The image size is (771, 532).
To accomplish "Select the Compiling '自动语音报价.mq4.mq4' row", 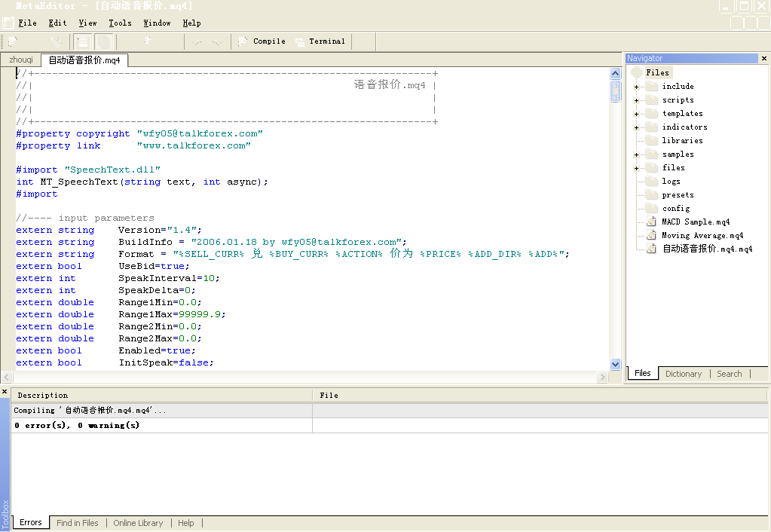I will (x=390, y=410).
